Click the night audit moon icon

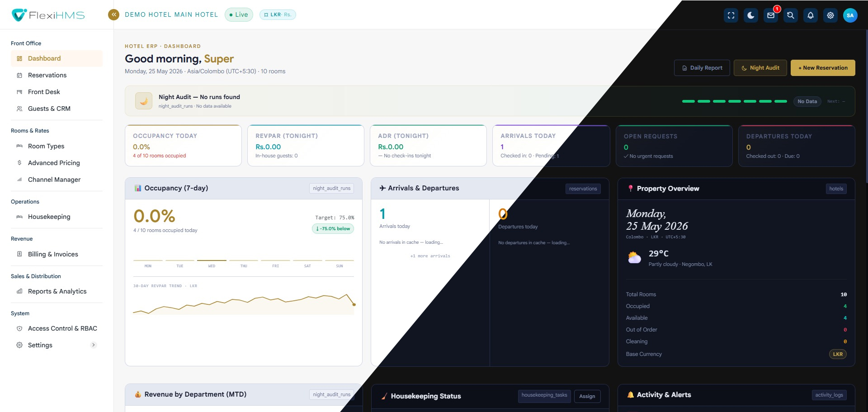(x=144, y=101)
